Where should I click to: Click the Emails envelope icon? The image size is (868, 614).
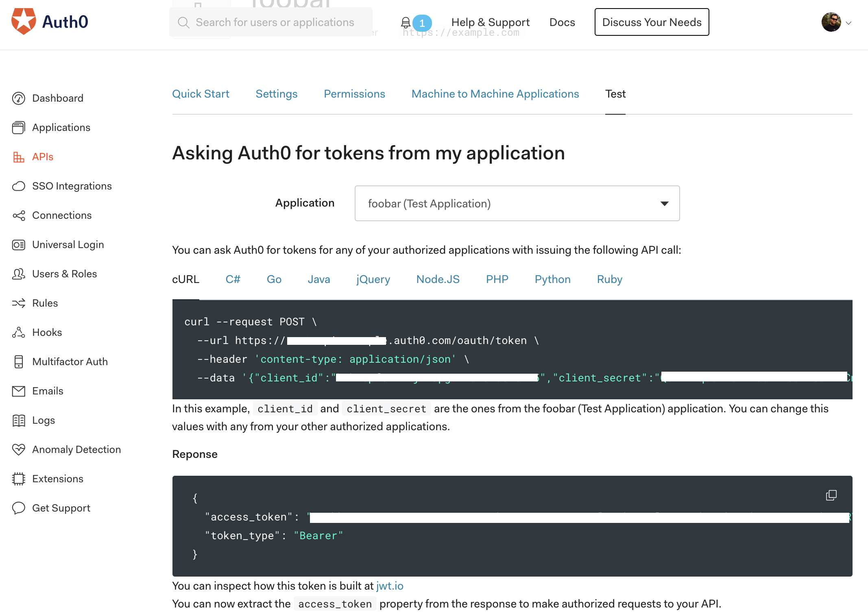pyautogui.click(x=18, y=391)
